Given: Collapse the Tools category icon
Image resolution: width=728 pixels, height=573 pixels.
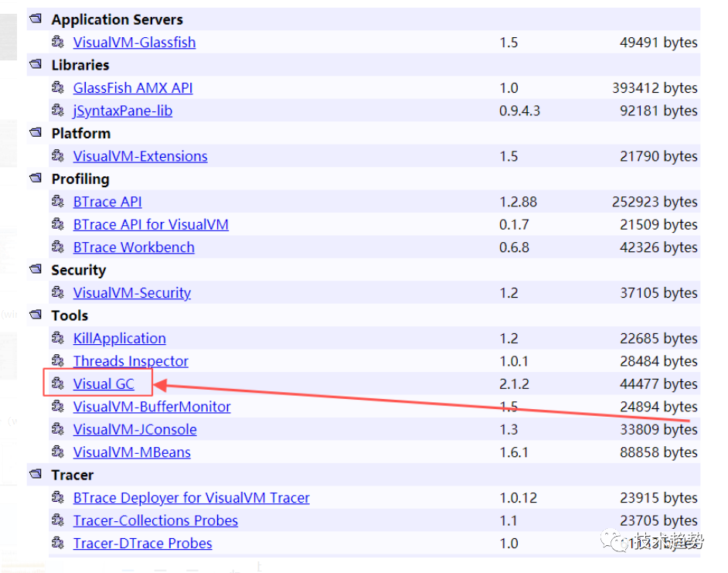Looking at the screenshot, I should pyautogui.click(x=36, y=315).
